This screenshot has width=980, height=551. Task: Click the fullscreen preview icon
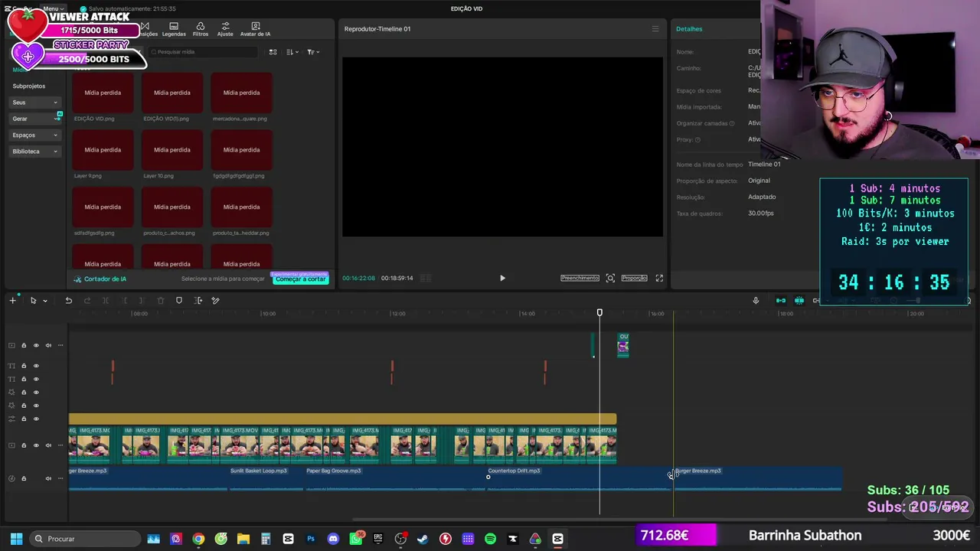point(659,278)
